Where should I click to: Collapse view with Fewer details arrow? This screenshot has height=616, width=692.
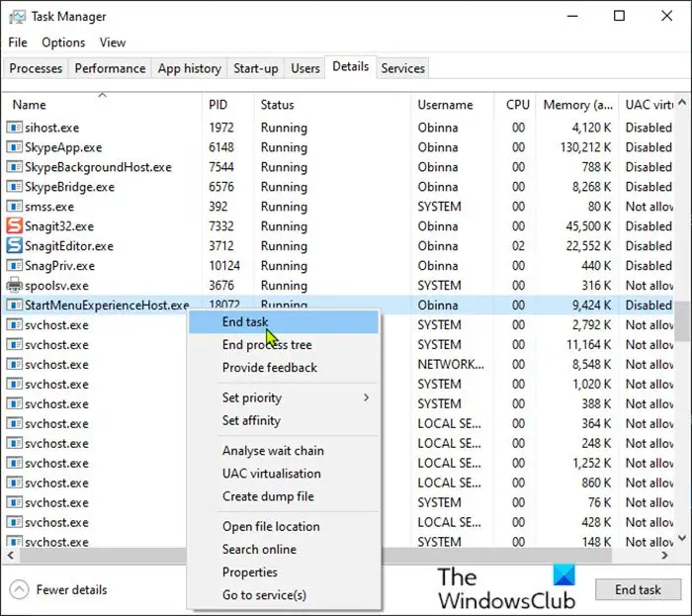pyautogui.click(x=19, y=589)
